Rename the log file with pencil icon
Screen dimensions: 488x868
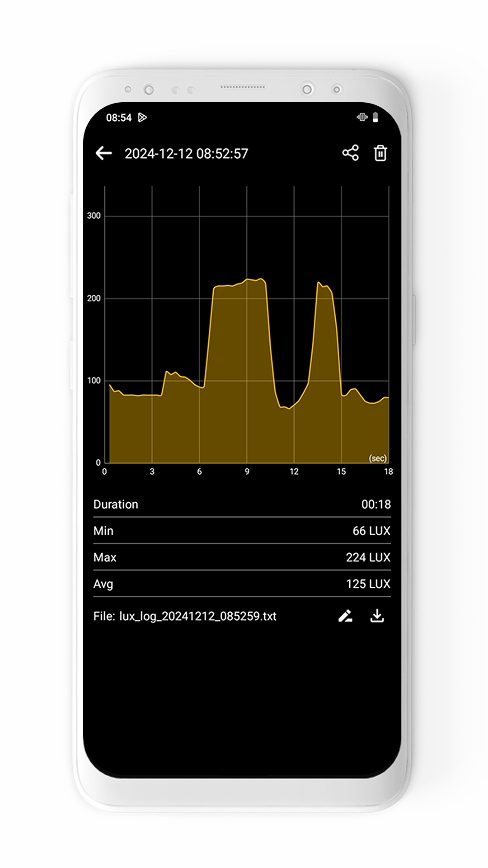click(x=345, y=616)
